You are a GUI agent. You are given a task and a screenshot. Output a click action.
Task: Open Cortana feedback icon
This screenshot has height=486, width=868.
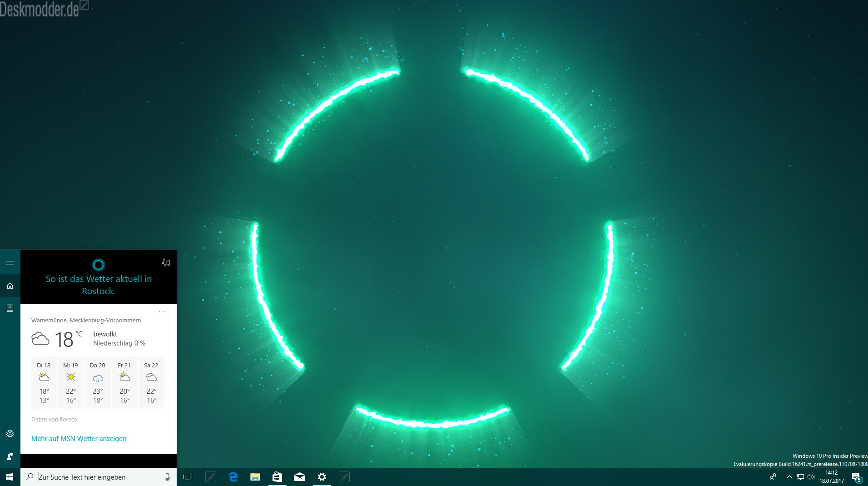10,456
